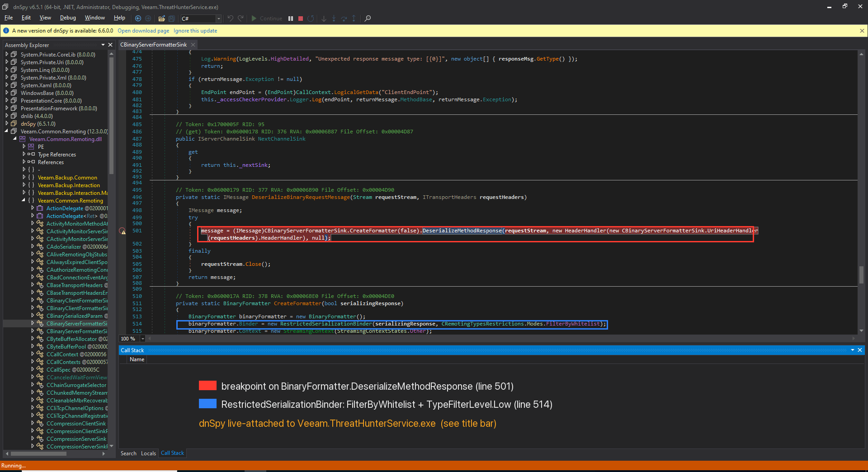868x472 pixels.
Task: Click the Open file folder icon
Action: tap(161, 19)
